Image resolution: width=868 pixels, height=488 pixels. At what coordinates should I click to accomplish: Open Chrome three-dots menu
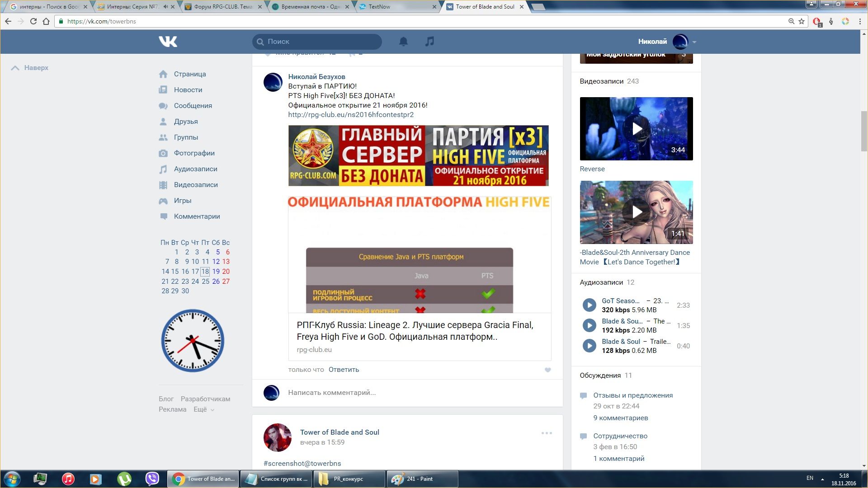(x=860, y=21)
